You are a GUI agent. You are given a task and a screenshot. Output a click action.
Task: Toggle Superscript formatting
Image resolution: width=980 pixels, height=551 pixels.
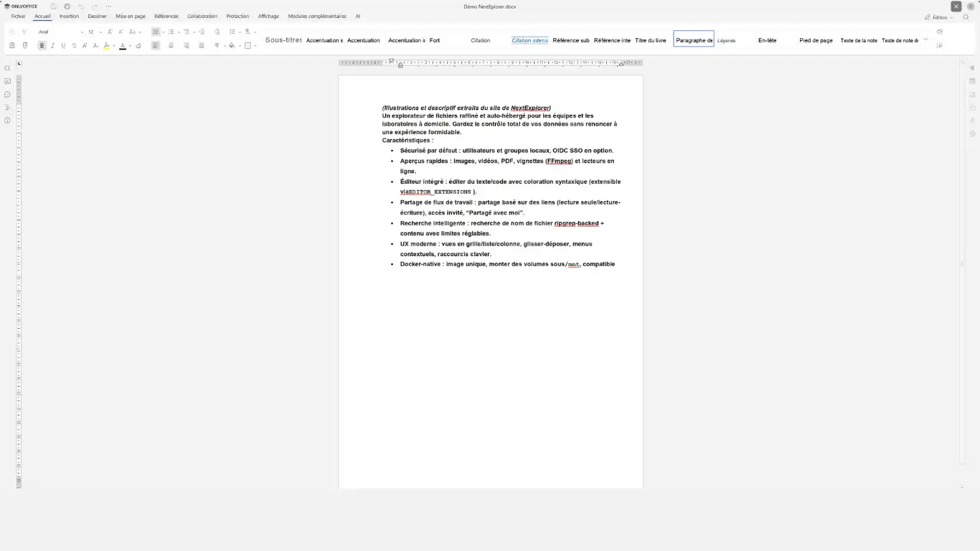coord(85,45)
